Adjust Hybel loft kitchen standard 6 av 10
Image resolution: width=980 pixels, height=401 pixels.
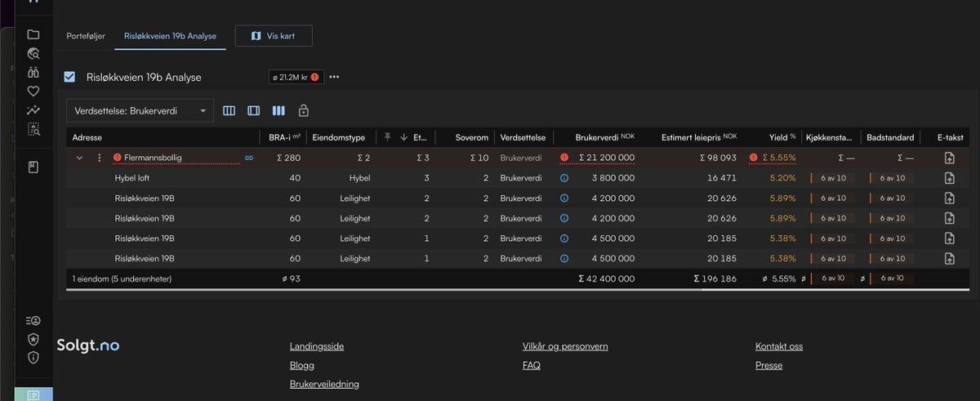coord(832,177)
